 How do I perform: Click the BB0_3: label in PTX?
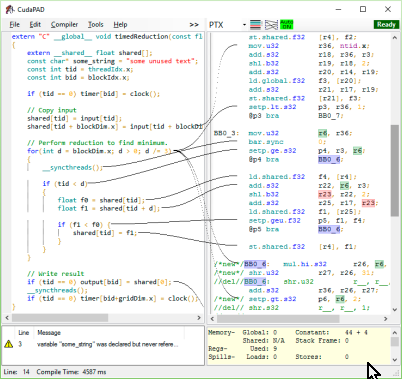click(226, 133)
